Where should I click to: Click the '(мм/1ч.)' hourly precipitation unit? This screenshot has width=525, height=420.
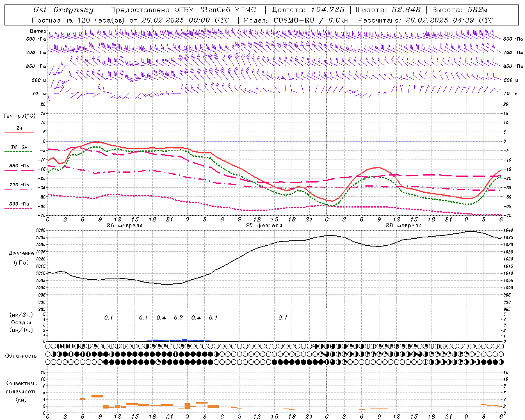[x=21, y=330]
